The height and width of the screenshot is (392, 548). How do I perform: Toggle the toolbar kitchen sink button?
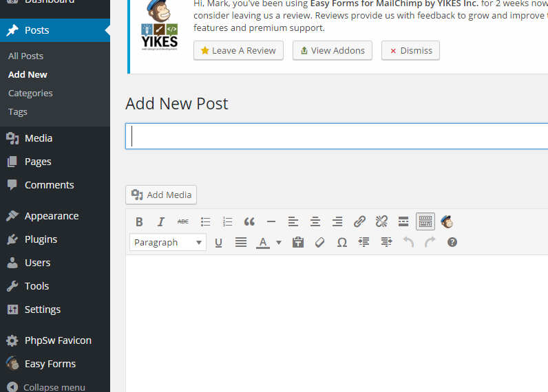pos(425,221)
